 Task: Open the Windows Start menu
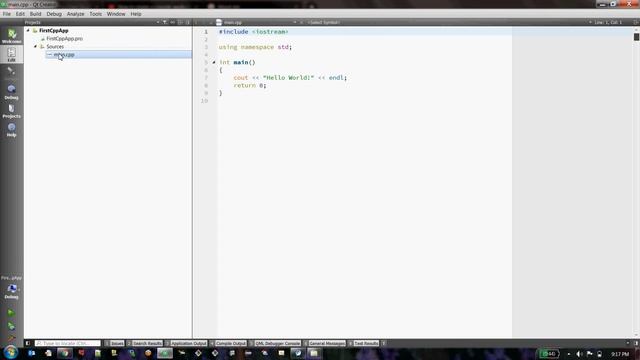pos(10,353)
